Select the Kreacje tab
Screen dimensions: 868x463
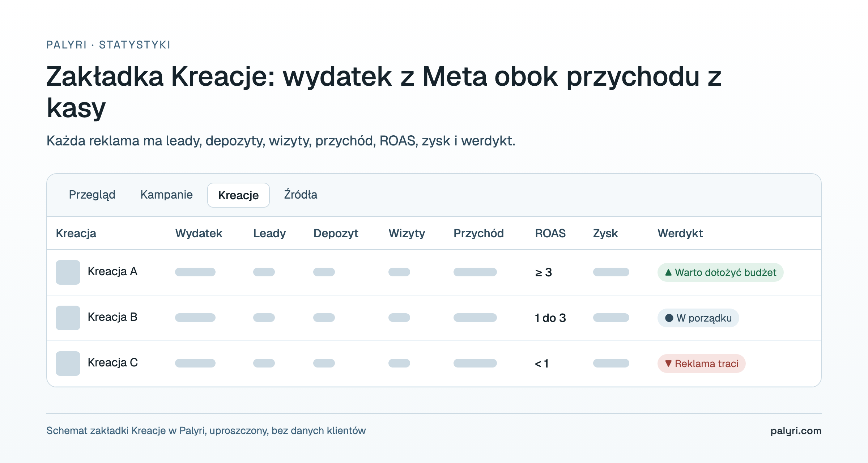click(x=238, y=195)
